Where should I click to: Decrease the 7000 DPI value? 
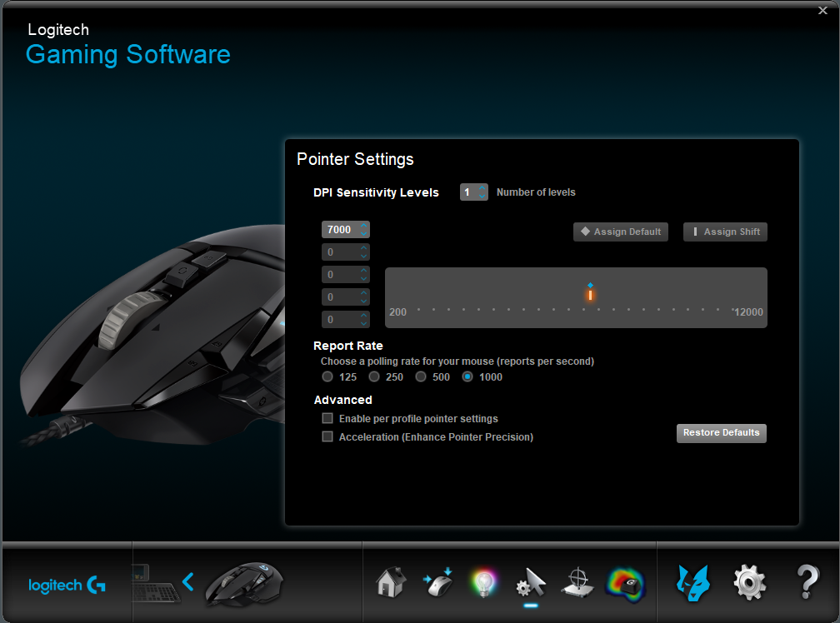(x=364, y=234)
